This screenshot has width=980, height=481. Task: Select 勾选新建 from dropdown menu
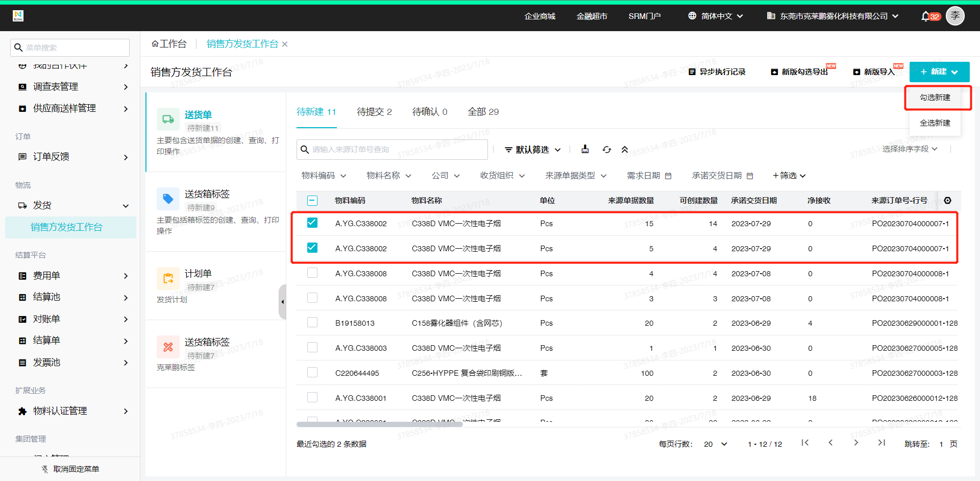(935, 98)
